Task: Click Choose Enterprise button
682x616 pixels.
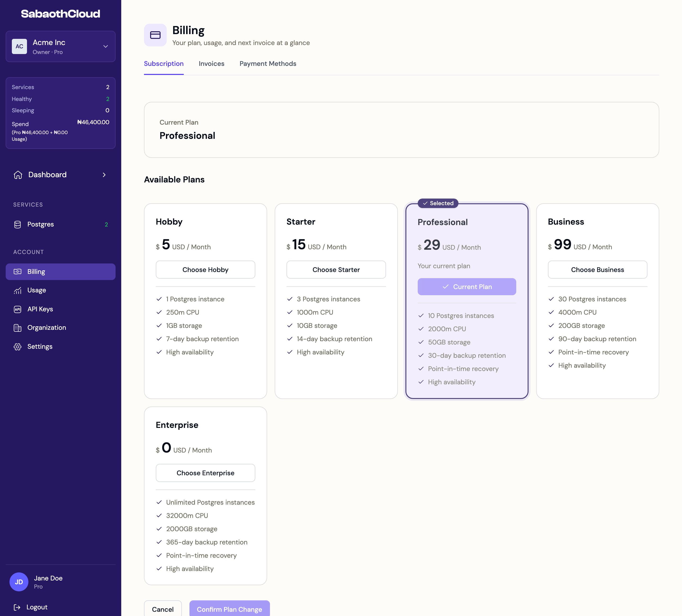Action: (x=205, y=473)
